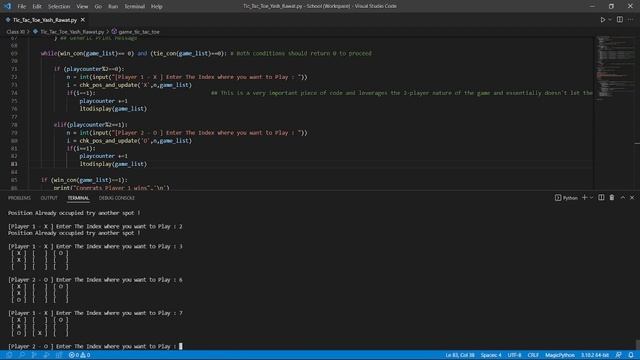Image resolution: width=640 pixels, height=360 pixels.
Task: Click the MagicPython language mode
Action: [x=560, y=355]
